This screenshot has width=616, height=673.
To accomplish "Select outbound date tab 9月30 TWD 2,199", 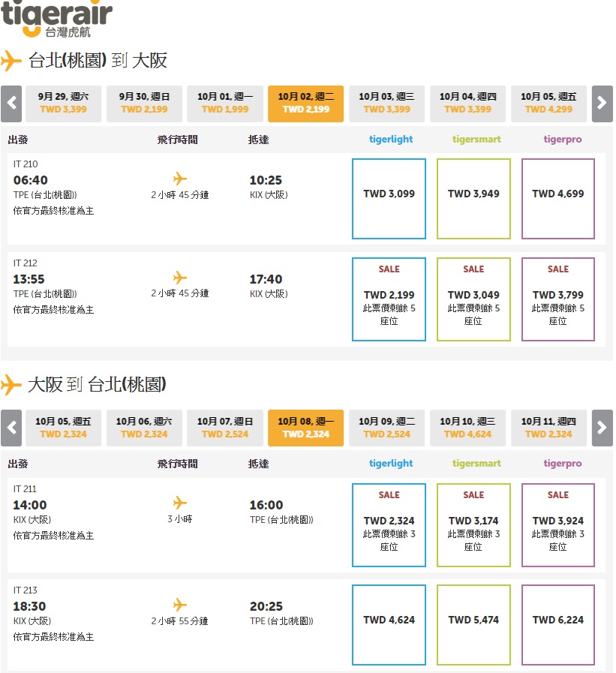I will 144,104.
